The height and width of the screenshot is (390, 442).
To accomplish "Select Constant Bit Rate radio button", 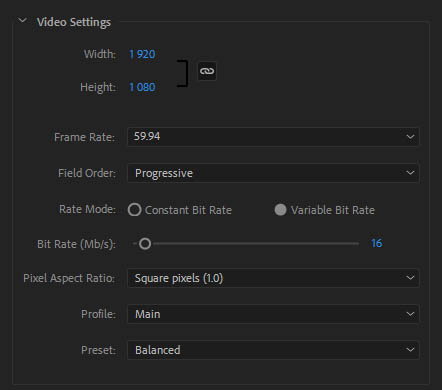I will (x=135, y=210).
